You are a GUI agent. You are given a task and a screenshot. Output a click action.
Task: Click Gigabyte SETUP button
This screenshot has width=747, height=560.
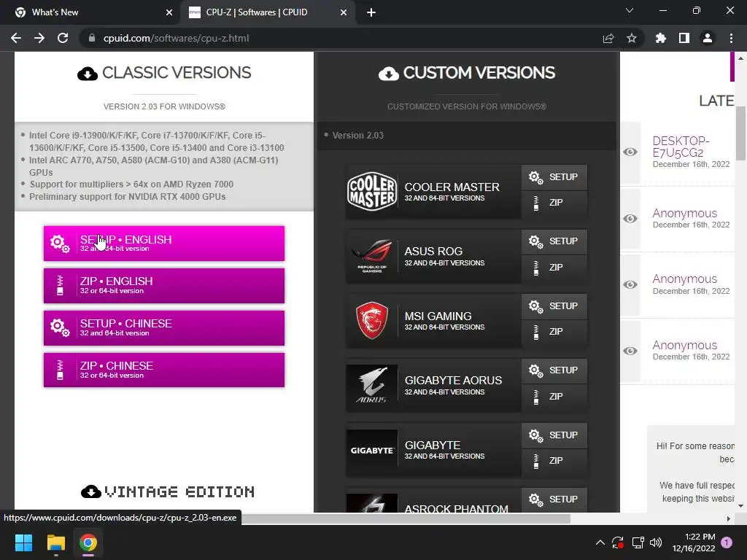(554, 435)
